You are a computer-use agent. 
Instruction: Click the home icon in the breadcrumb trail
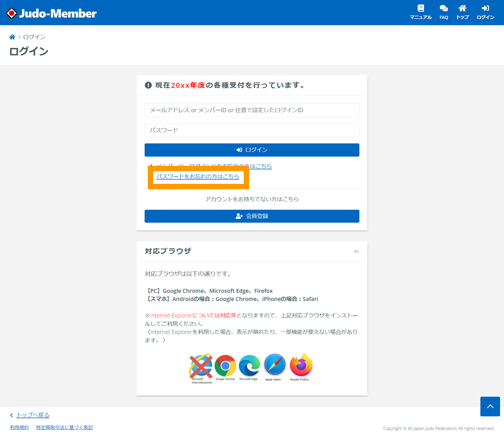tap(12, 37)
